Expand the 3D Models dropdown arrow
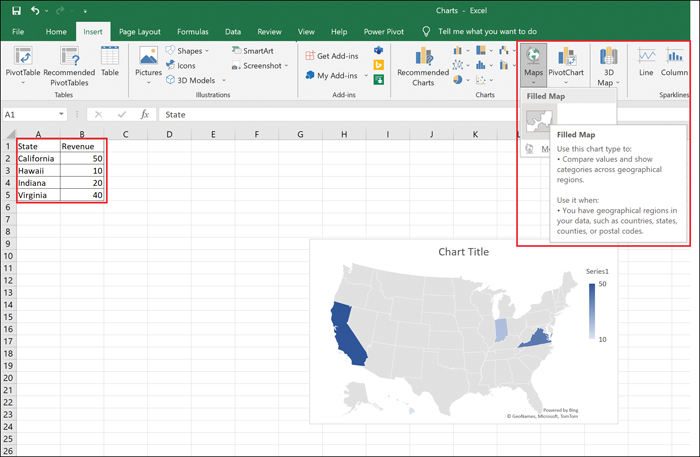The image size is (700, 457). pos(224,80)
